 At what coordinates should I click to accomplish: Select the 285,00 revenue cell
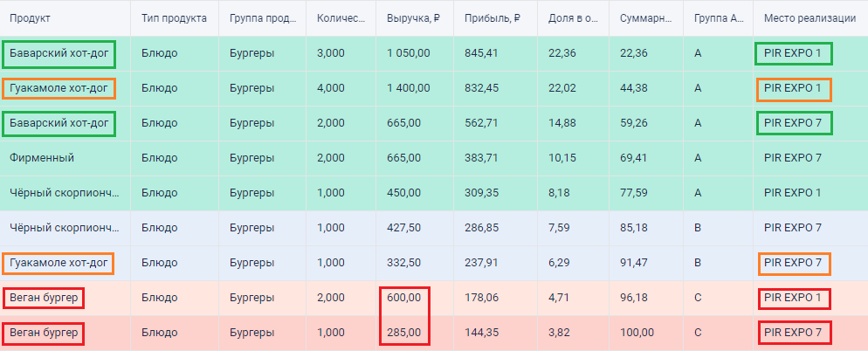point(403,333)
